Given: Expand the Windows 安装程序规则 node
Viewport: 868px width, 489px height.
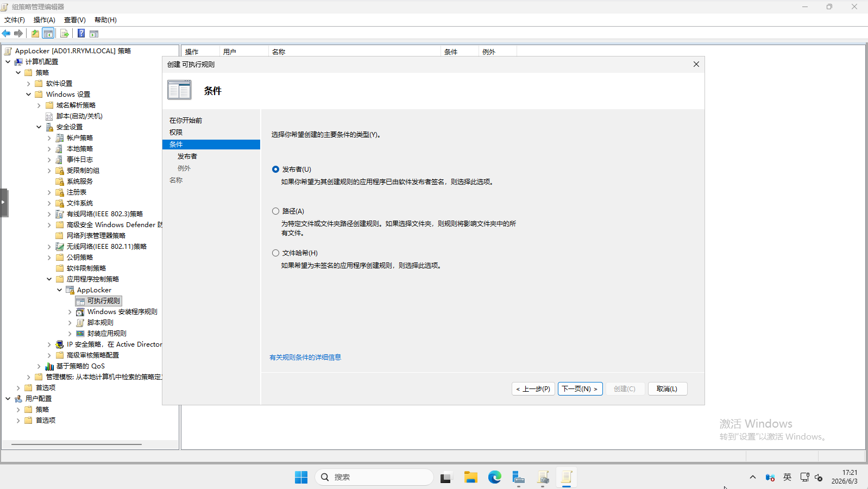Looking at the screenshot, I should [70, 312].
